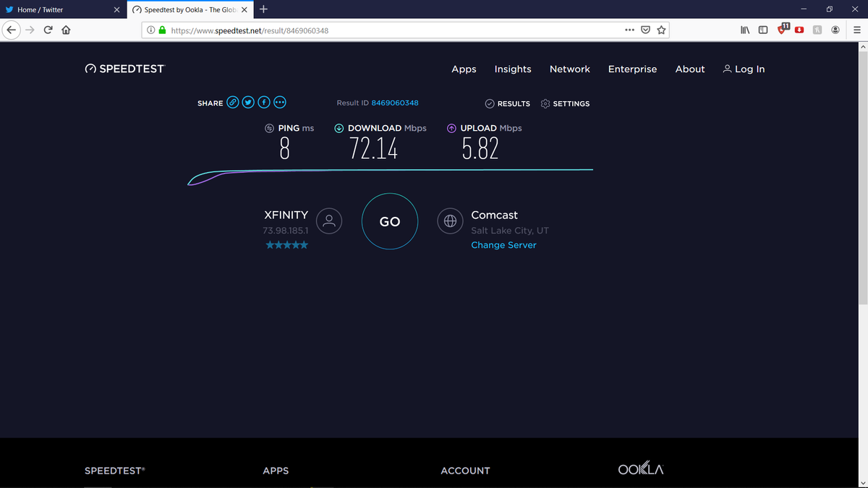Click the scrollbar down arrow
The width and height of the screenshot is (868, 488).
862,482
